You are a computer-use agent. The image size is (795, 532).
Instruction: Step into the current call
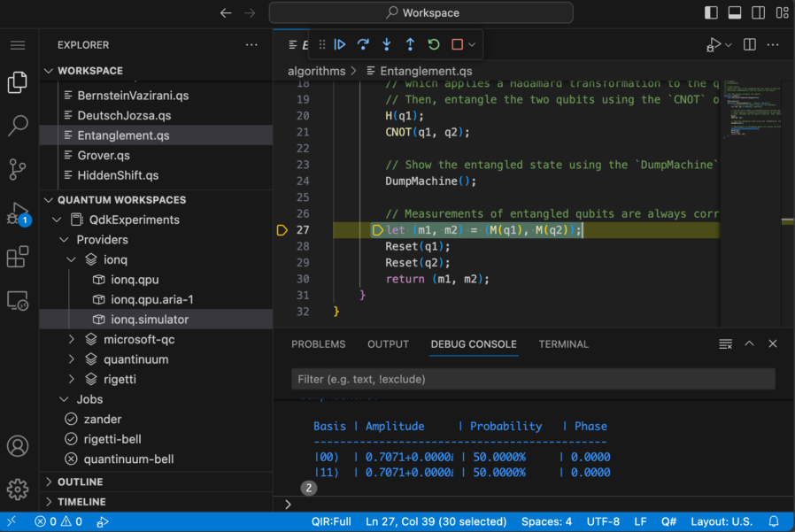[x=387, y=44]
